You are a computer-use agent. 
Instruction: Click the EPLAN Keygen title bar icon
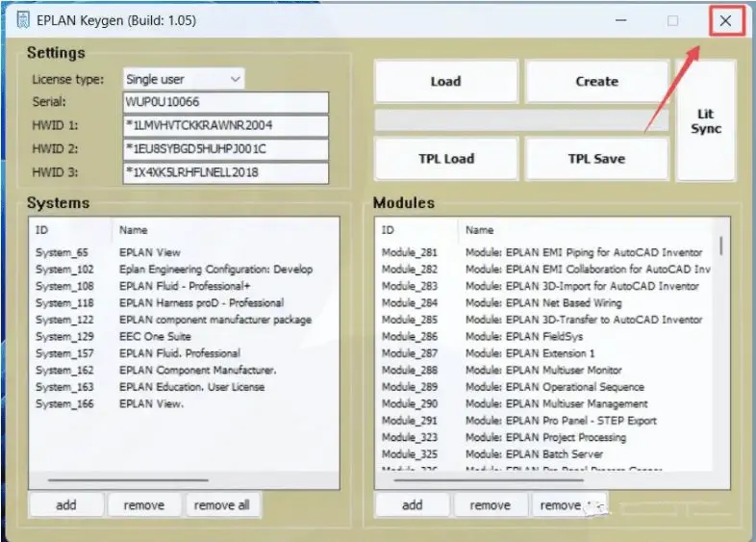pos(23,20)
